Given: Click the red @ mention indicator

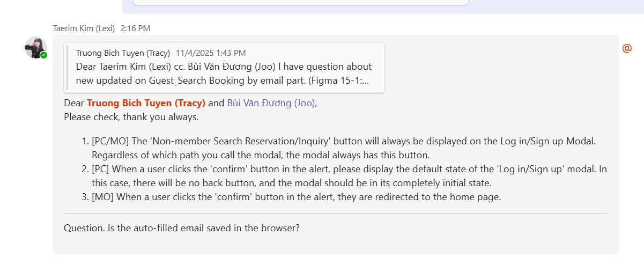Looking at the screenshot, I should tap(626, 48).
